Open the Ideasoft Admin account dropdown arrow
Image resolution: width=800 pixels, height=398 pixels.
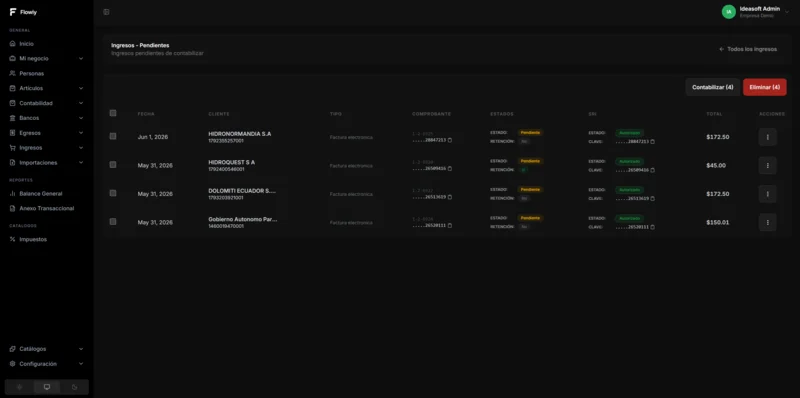787,12
